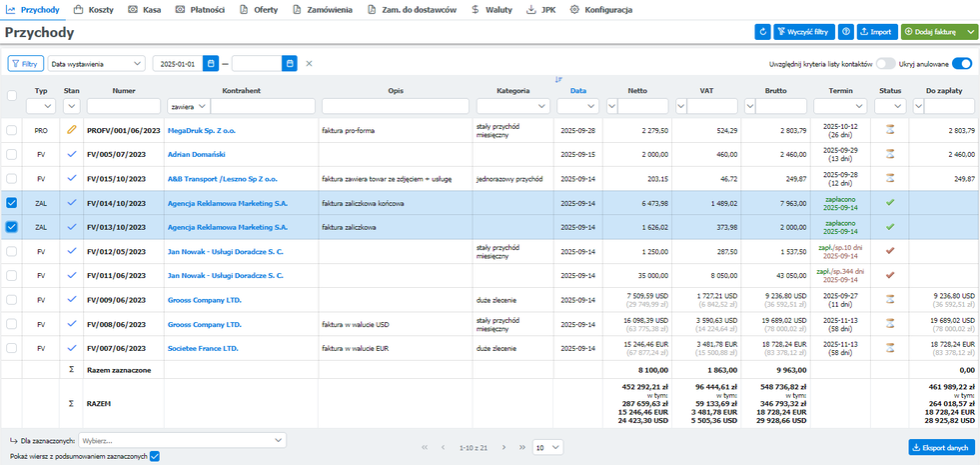Viewport: 980px width, 465px height.
Task: Click pencil edit icon on PROFV/001/06/2023 row
Action: click(71, 130)
